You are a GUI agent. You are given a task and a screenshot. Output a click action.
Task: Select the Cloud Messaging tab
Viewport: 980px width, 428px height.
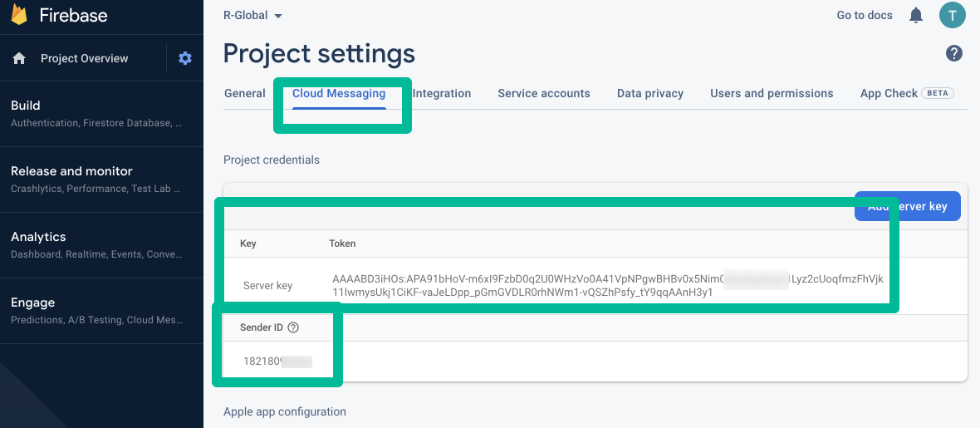pos(339,94)
